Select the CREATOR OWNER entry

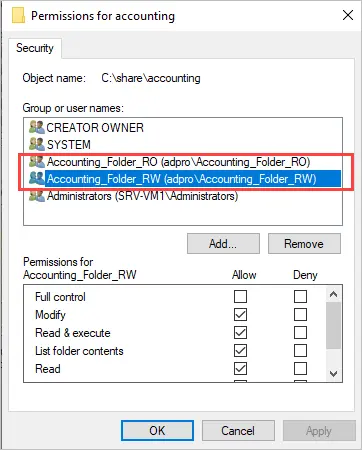[95, 127]
